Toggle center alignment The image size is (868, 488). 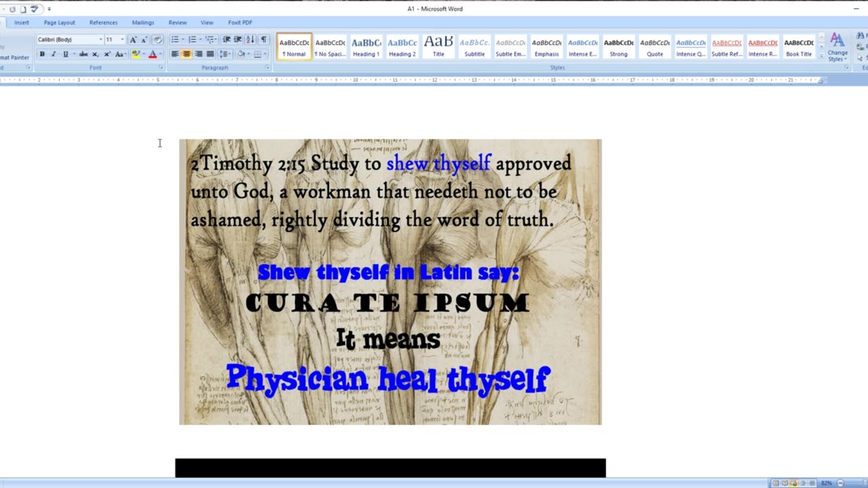(x=186, y=54)
